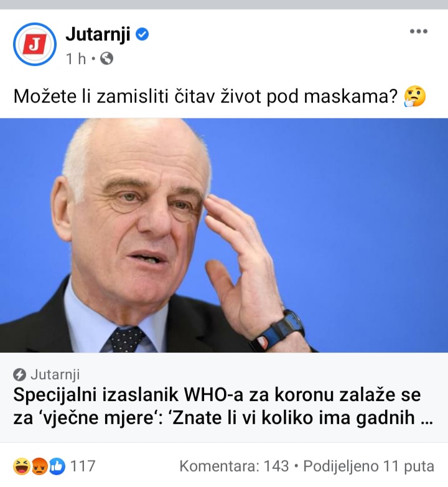Click the angry reaction icon
Viewport: 448px width, 487px height.
tap(39, 466)
